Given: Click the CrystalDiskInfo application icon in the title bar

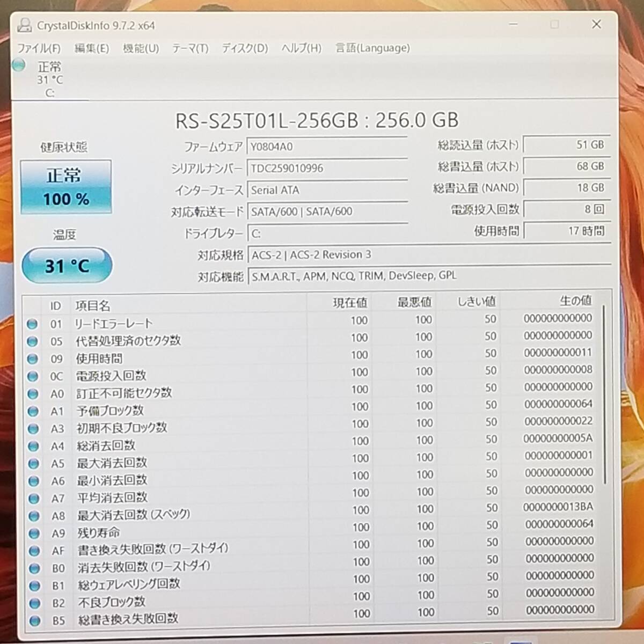Looking at the screenshot, I should 25,25.
